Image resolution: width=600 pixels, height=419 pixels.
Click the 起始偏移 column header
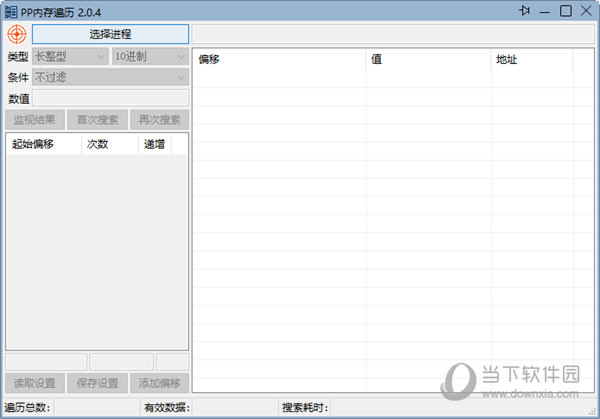tap(44, 144)
